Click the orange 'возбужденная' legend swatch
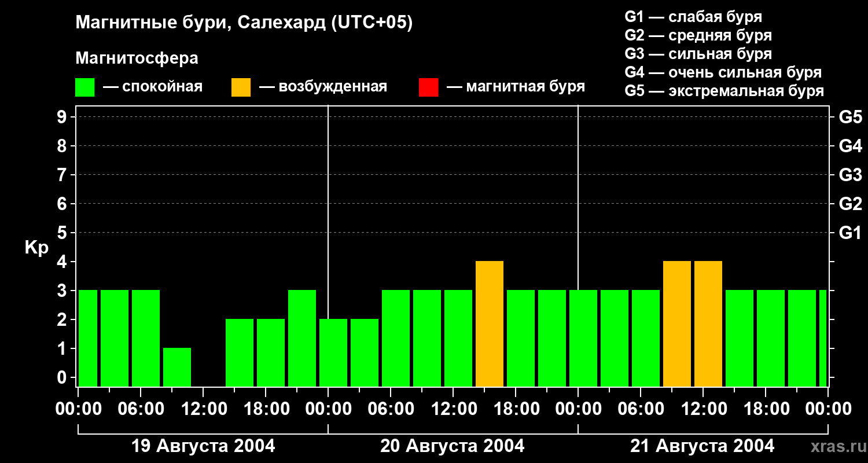The image size is (868, 463). point(241,87)
